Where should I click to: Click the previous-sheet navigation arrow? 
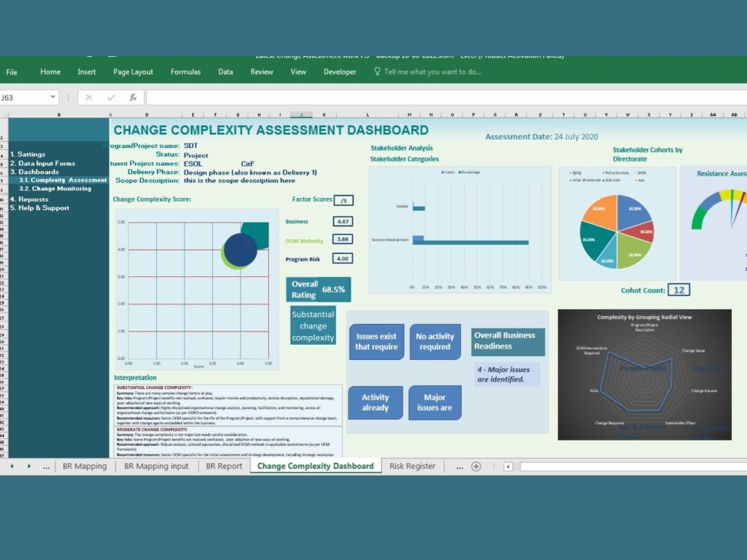pyautogui.click(x=13, y=465)
